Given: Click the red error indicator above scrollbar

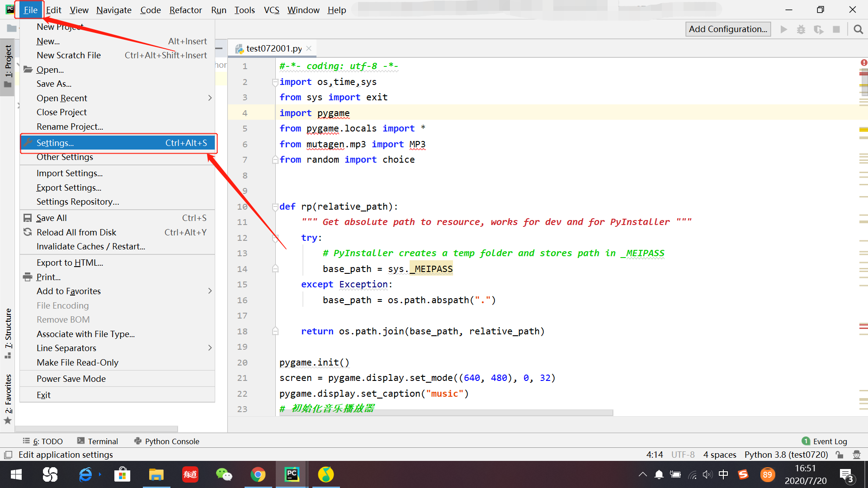Looking at the screenshot, I should point(863,63).
